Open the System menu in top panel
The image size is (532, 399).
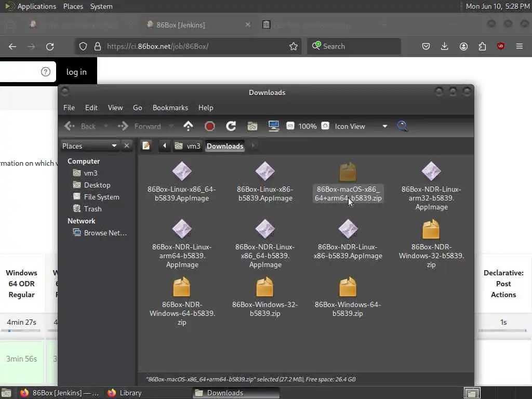[x=101, y=6]
